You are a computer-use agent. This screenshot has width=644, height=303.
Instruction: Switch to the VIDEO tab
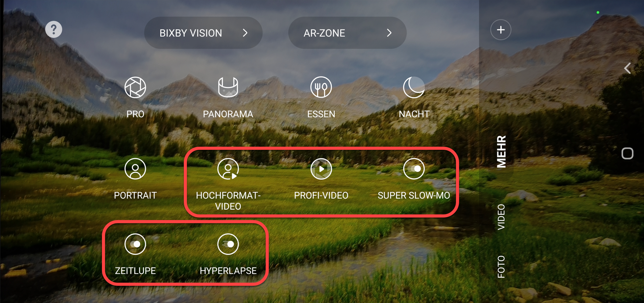click(x=501, y=217)
